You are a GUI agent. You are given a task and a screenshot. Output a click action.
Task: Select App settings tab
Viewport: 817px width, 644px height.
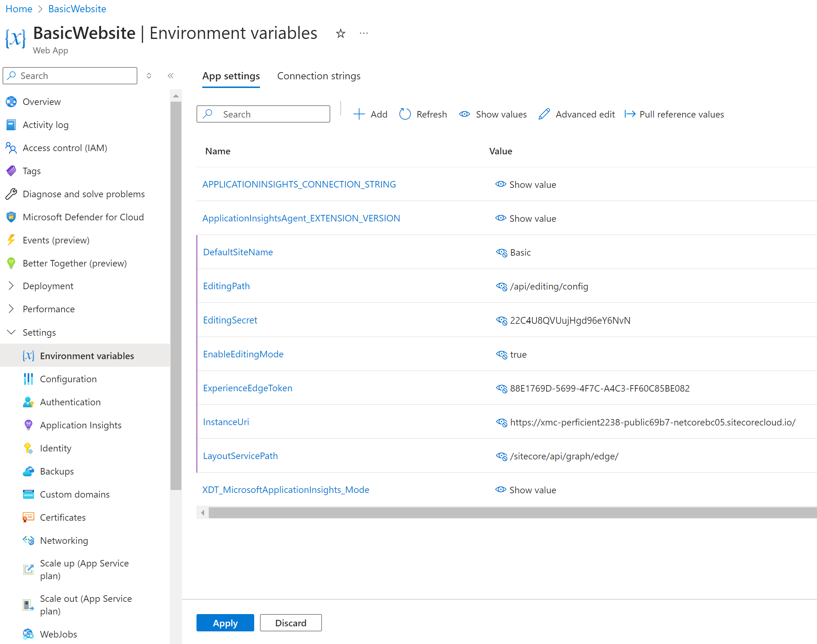(x=231, y=76)
